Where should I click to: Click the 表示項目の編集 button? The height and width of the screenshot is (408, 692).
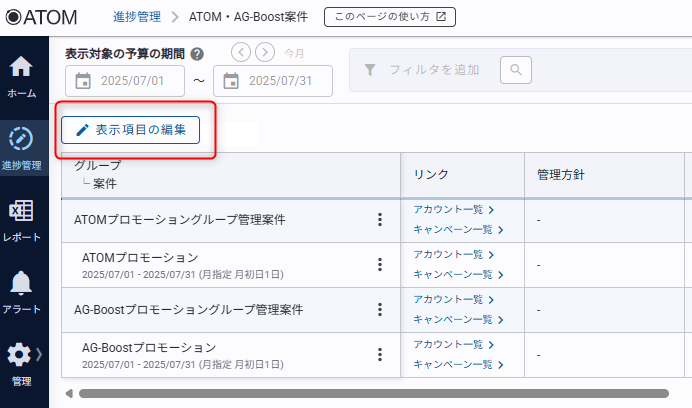[130, 130]
